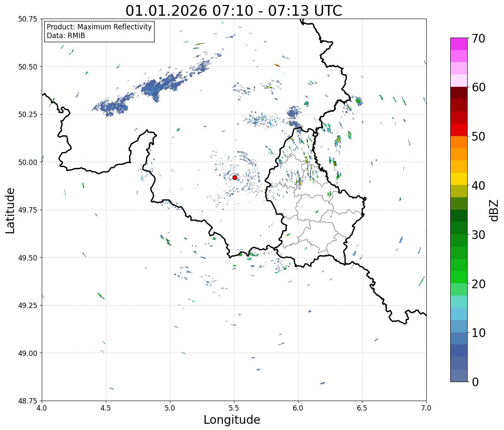Click the Latitude axis label

10,210
